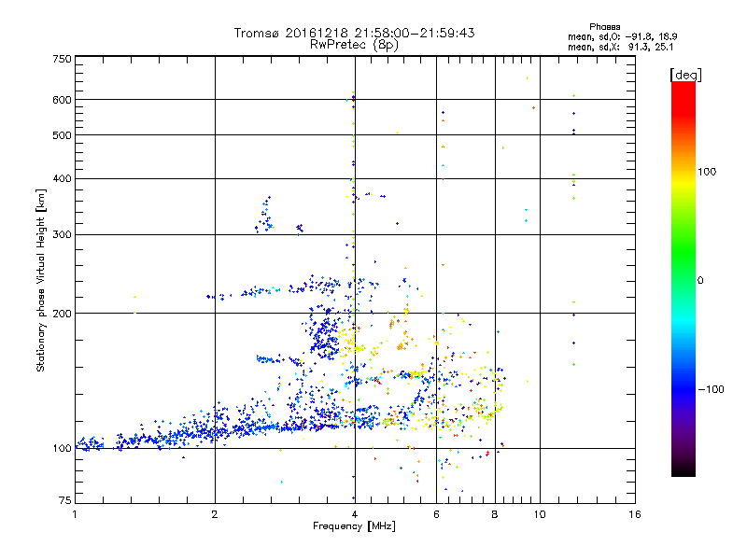Click the Stationary phase Virtual Height [km] axis title
The image size is (747, 560).
point(41,280)
